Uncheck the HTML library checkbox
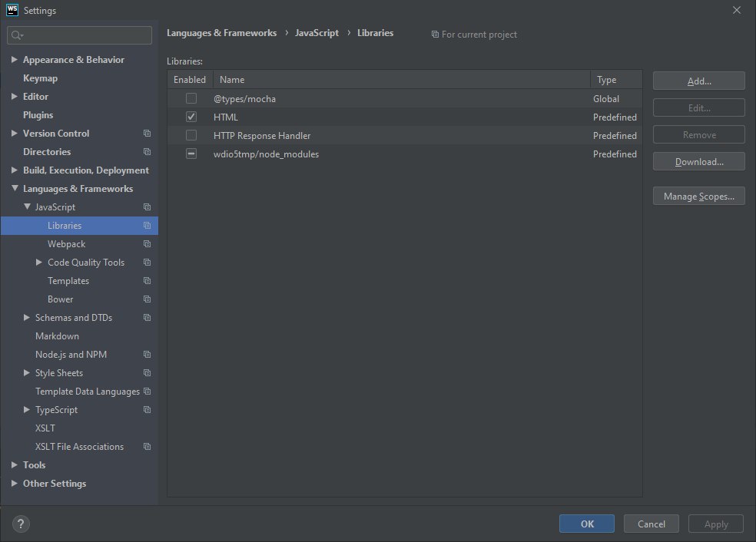Screen dimensions: 756x542 coord(191,117)
